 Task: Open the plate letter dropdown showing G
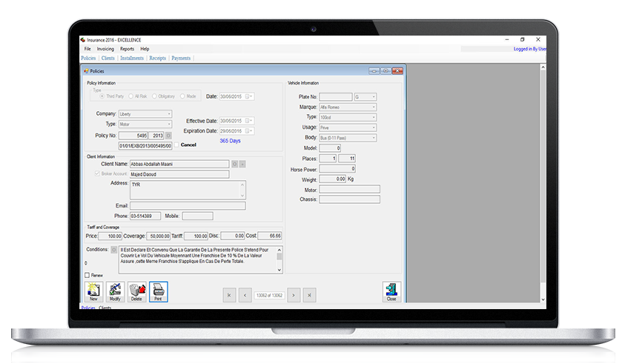click(365, 97)
